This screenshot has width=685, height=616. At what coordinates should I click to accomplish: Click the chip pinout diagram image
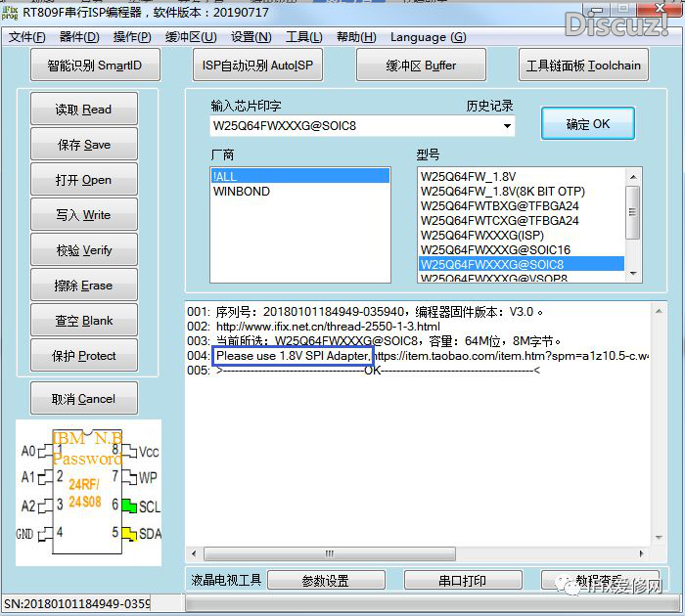89,493
